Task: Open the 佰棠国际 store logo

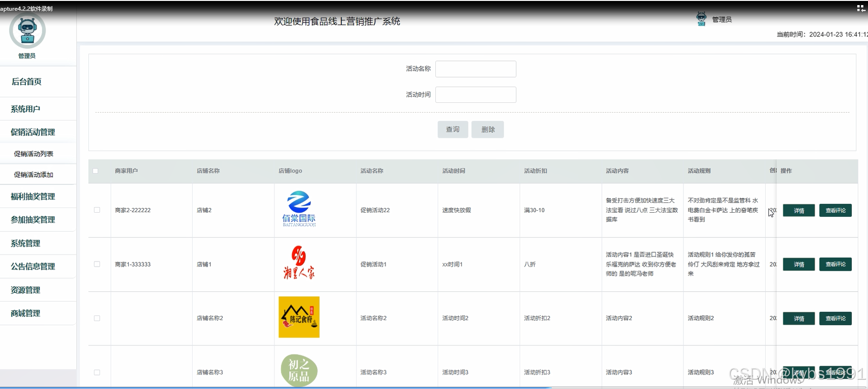Action: tap(299, 209)
